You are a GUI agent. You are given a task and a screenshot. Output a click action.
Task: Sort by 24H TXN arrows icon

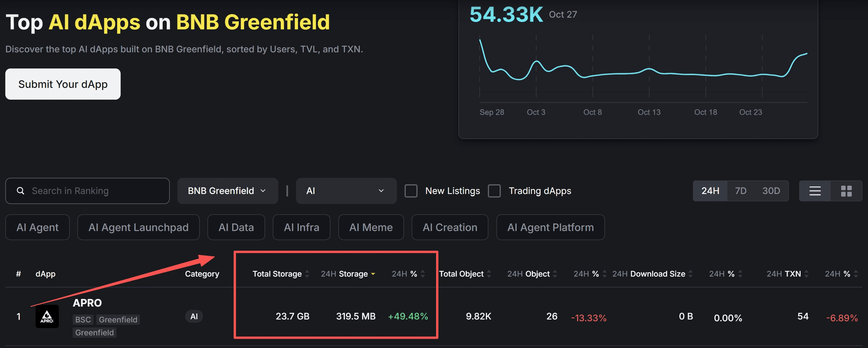click(x=806, y=274)
